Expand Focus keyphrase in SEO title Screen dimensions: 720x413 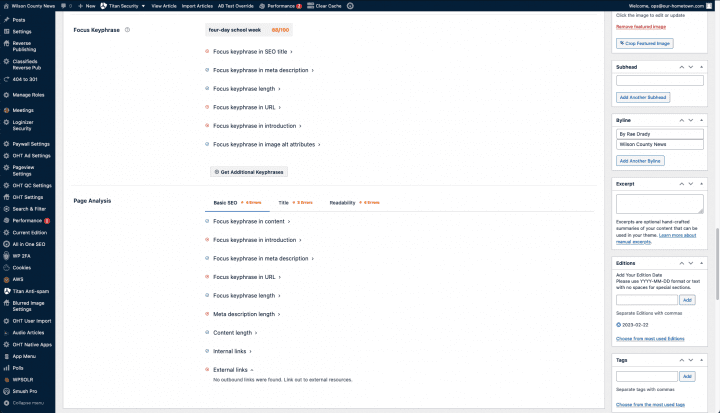coord(253,52)
